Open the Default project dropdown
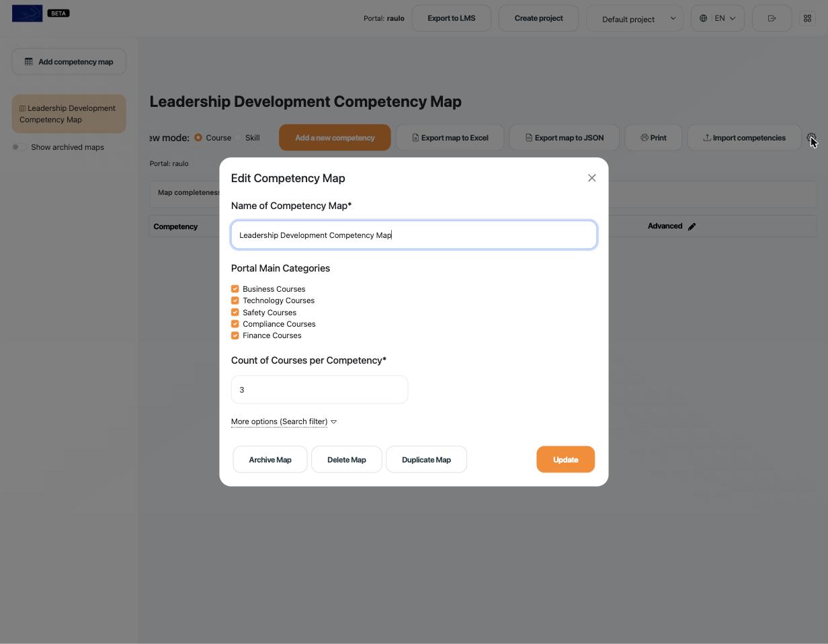The width and height of the screenshot is (828, 644). tap(635, 18)
